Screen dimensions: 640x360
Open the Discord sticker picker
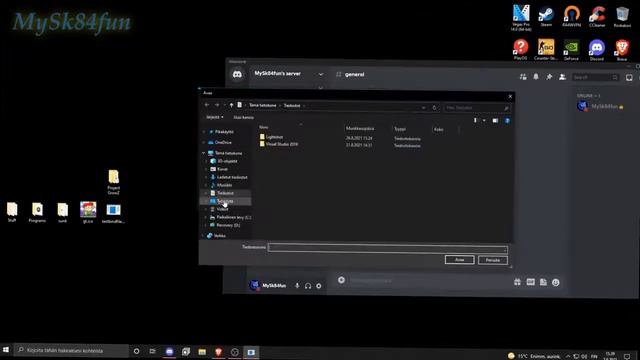543,282
